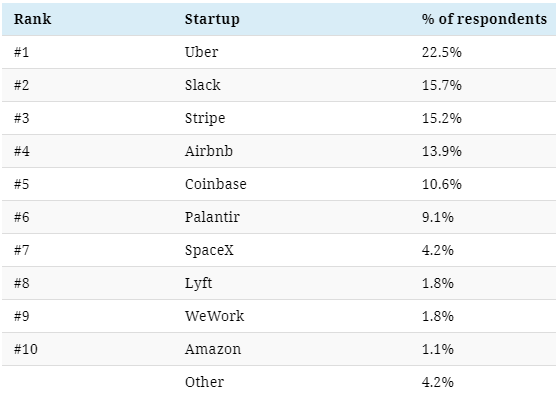Select the Slack startup cell
The height and width of the screenshot is (401, 556).
pyautogui.click(x=202, y=85)
